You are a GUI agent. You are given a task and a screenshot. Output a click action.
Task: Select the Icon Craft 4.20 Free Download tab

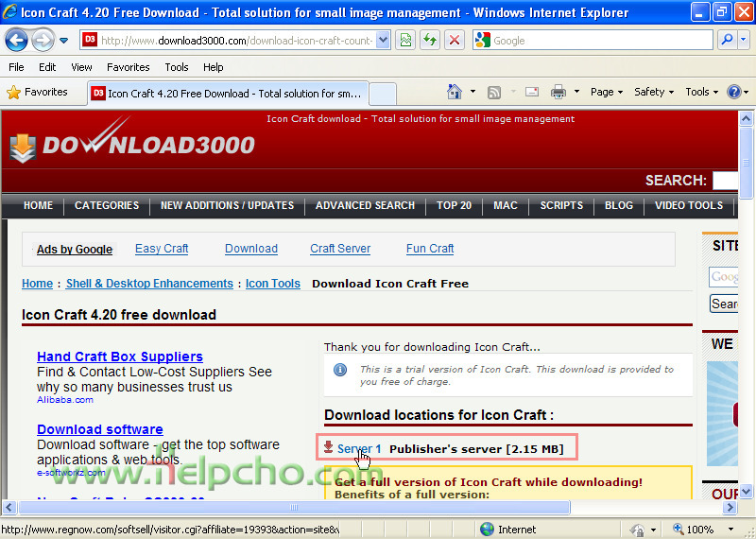pos(228,93)
